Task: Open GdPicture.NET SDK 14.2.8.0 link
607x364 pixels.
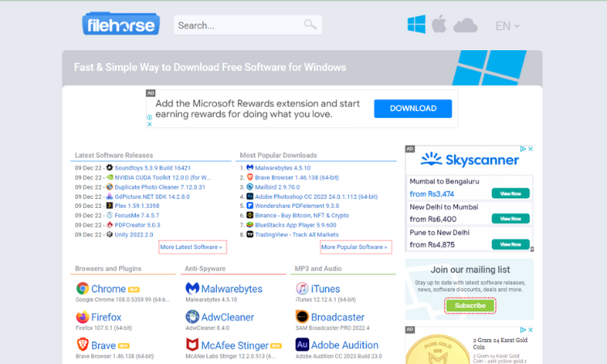Action: 152,197
